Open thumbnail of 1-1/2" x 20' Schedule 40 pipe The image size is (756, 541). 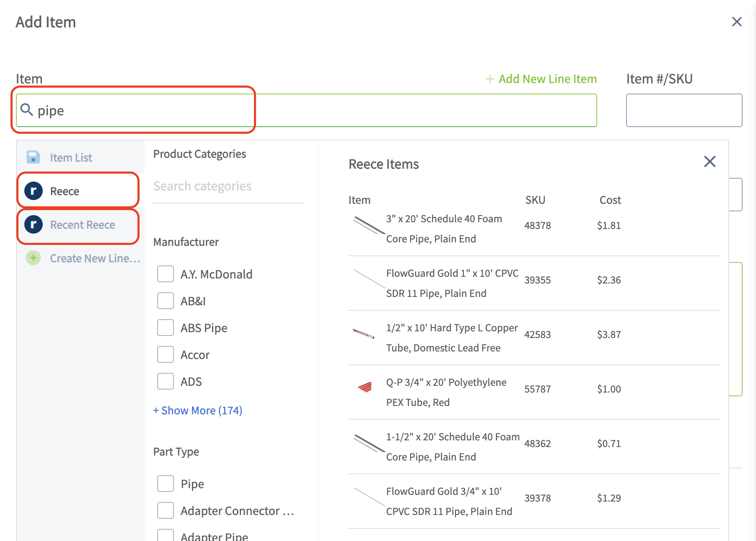tap(369, 443)
